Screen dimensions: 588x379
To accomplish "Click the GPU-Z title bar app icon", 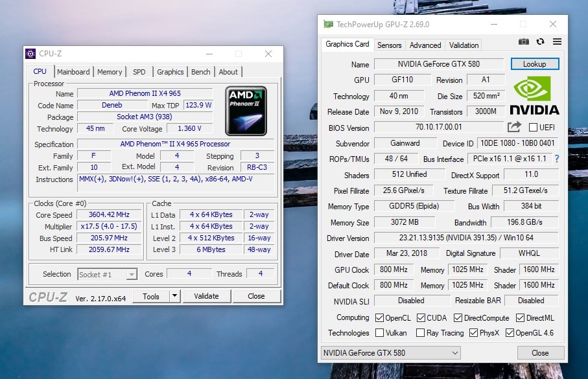I will coord(328,25).
